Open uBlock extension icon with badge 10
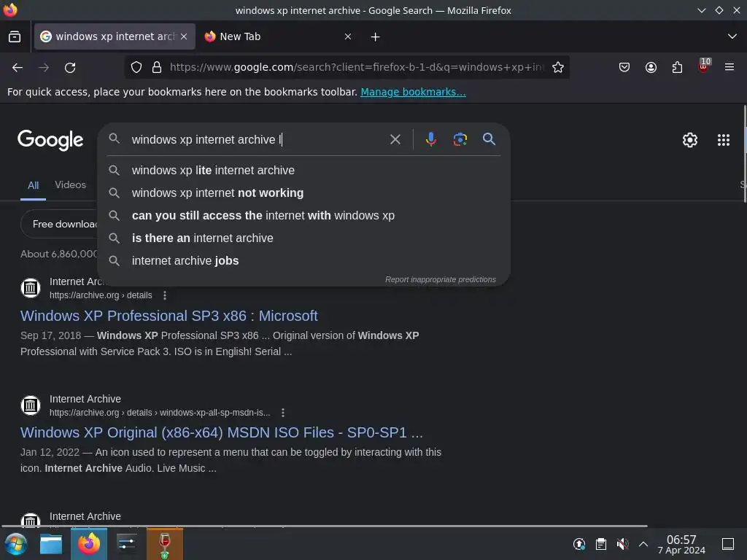Viewport: 747px width, 560px height. 704,66
